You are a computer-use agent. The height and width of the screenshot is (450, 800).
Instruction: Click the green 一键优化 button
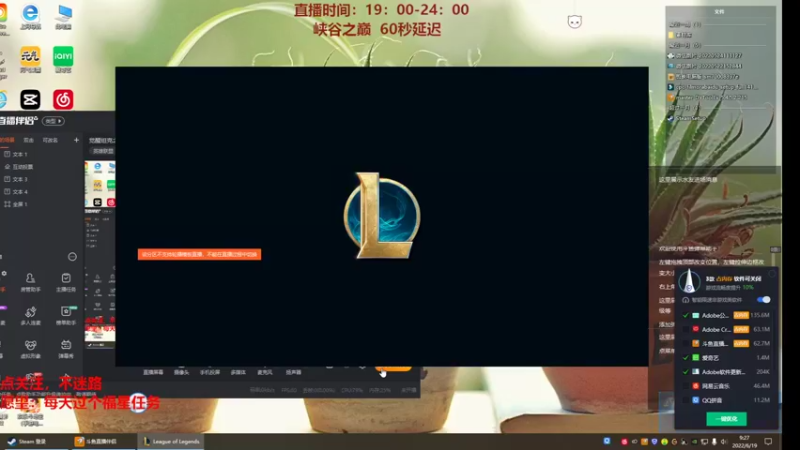[x=726, y=418]
